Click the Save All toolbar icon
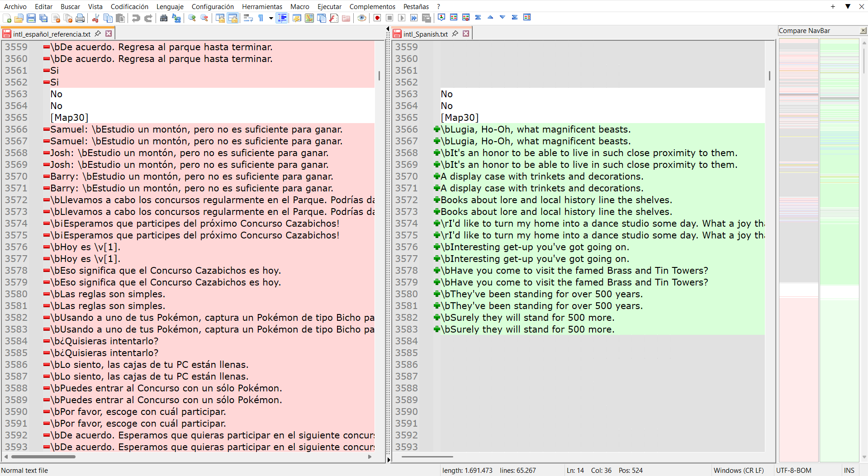Screen dimensions: 868x476 pos(43,18)
